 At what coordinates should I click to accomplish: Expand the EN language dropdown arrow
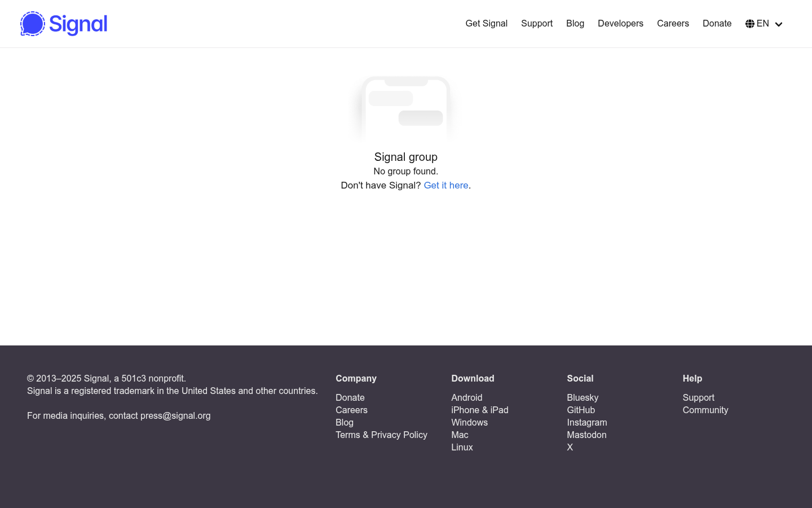tap(779, 24)
